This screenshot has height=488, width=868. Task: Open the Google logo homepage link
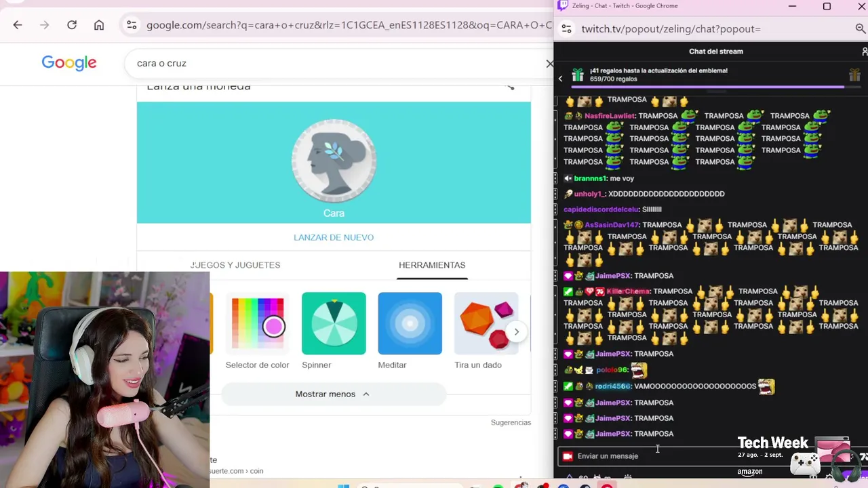(x=69, y=63)
